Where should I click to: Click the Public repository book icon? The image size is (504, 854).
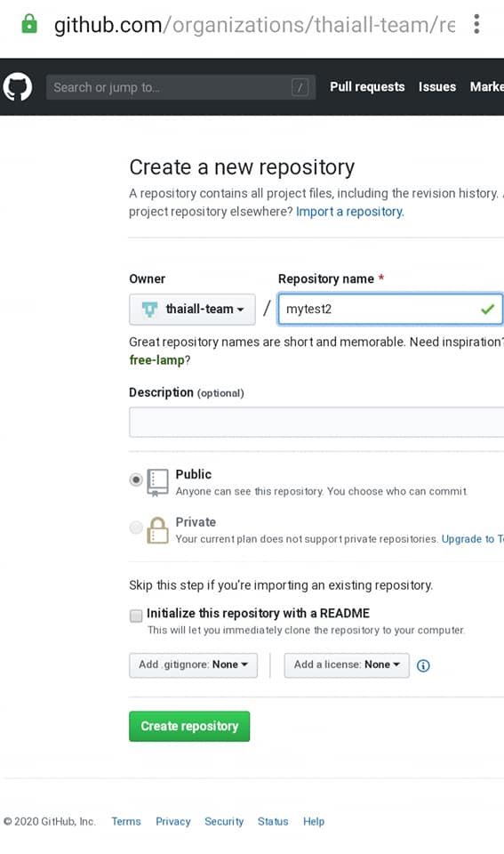point(158,483)
